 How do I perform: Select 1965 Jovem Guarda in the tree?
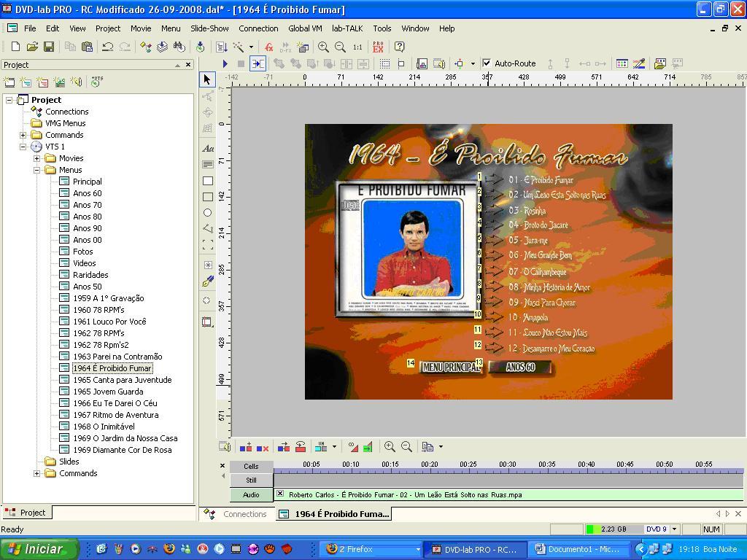tap(108, 392)
